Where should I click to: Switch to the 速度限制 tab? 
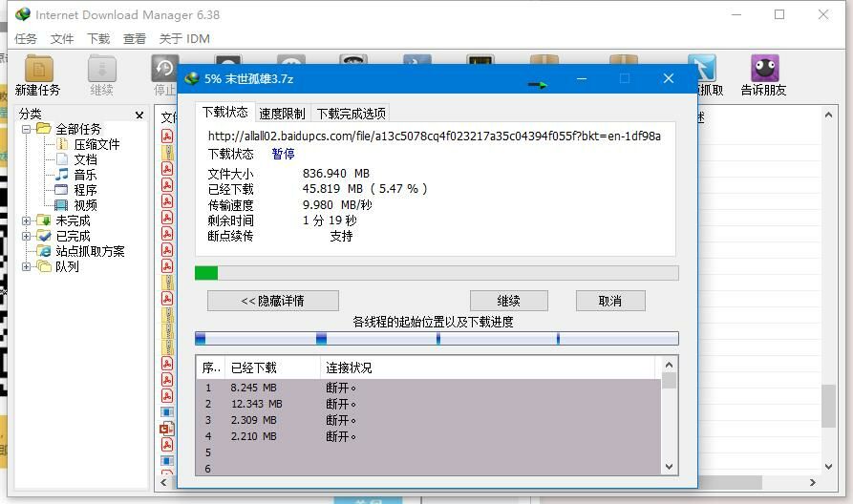click(x=282, y=113)
